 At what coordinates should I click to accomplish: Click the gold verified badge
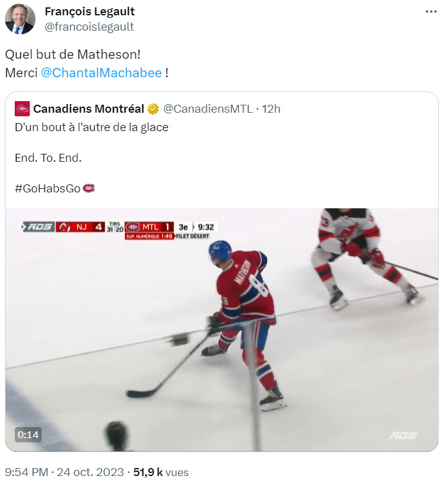[153, 109]
